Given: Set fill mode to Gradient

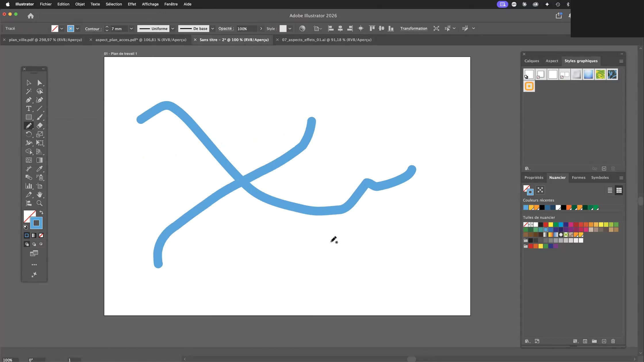Looking at the screenshot, I should coord(34,235).
